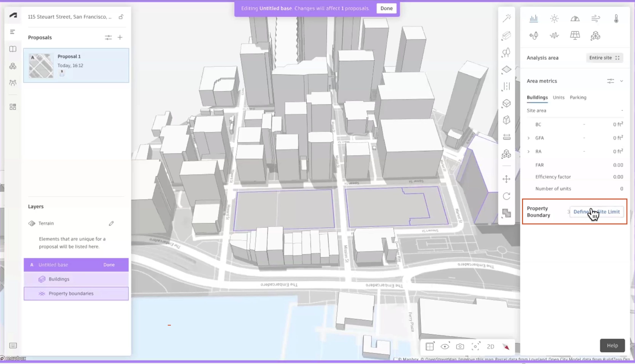Select the sun/solar analysis tool
Viewport: 635px width, 364px height.
pyautogui.click(x=554, y=18)
